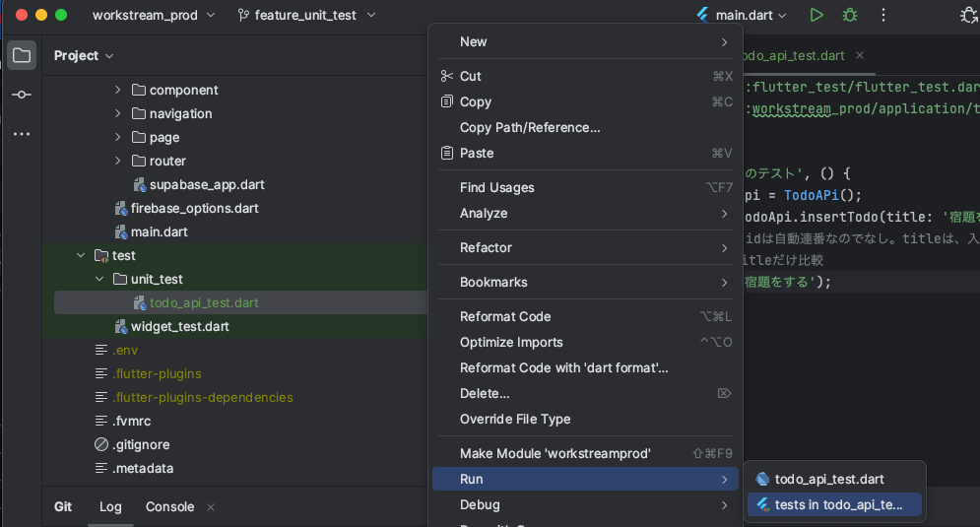
Task: Show more tool windows ellipsis in sidebar
Action: [22, 134]
